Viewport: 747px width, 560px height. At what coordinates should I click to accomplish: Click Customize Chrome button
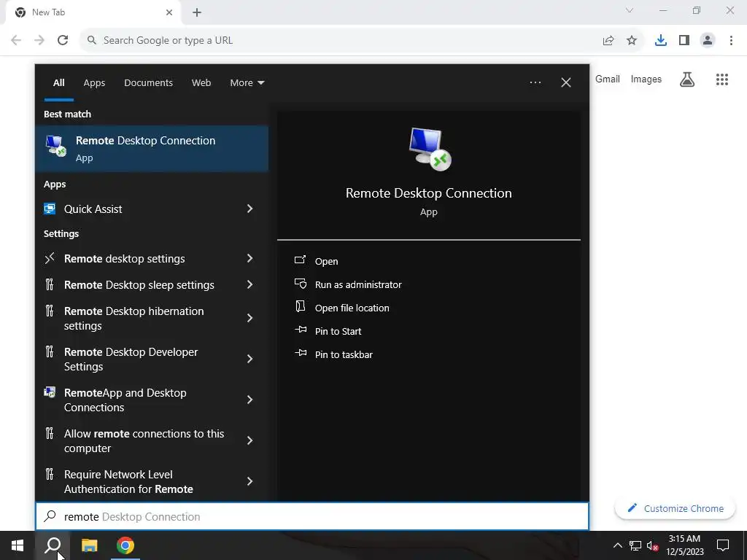tap(676, 508)
